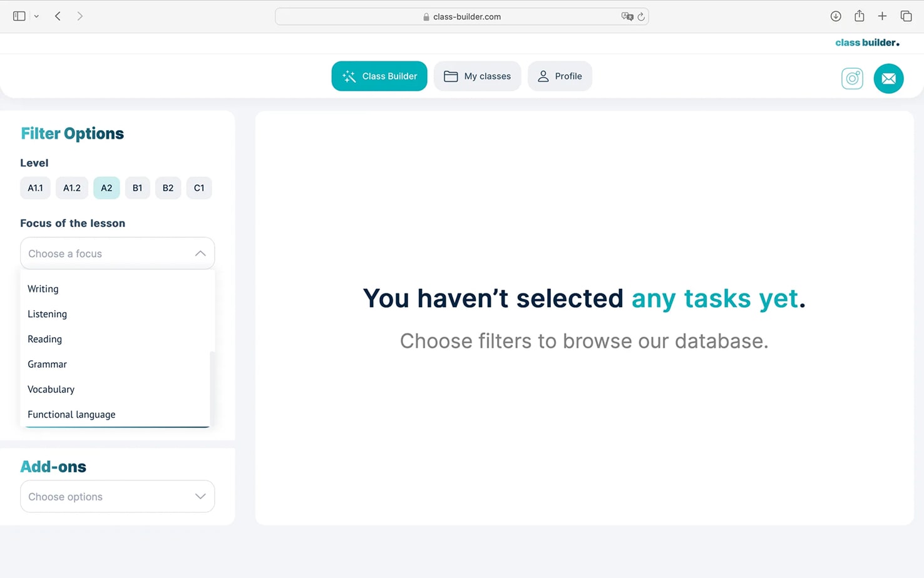Screen dimensions: 924x578
Task: Click the translate icon in the address bar
Action: (x=627, y=17)
